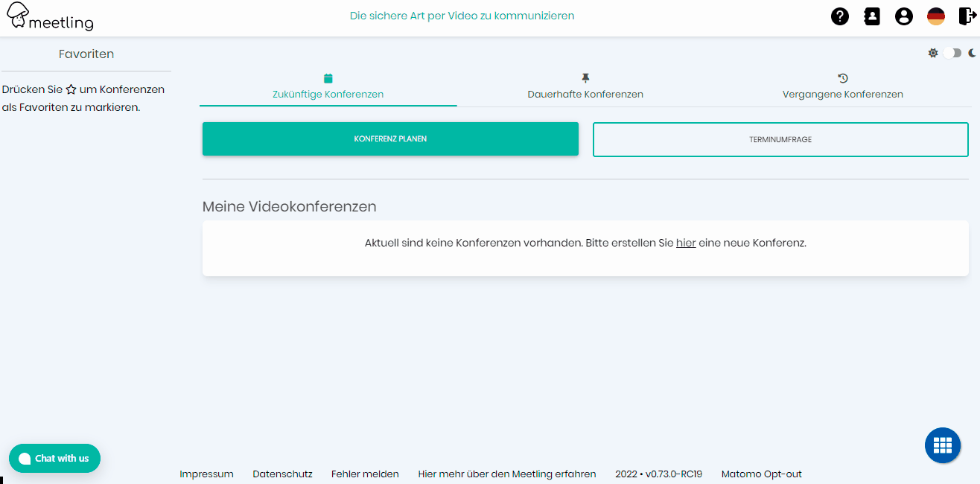The image size is (980, 484).
Task: Open the help icon in the header
Action: [839, 16]
